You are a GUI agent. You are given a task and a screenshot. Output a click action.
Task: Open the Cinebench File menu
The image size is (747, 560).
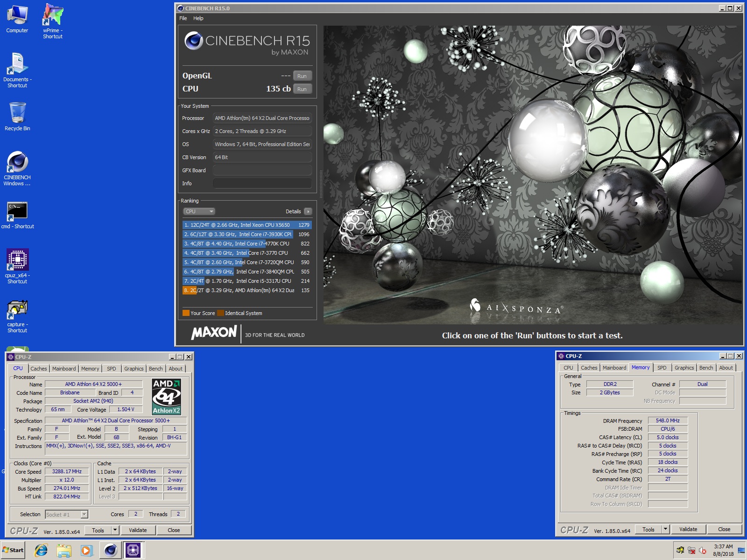(x=183, y=18)
